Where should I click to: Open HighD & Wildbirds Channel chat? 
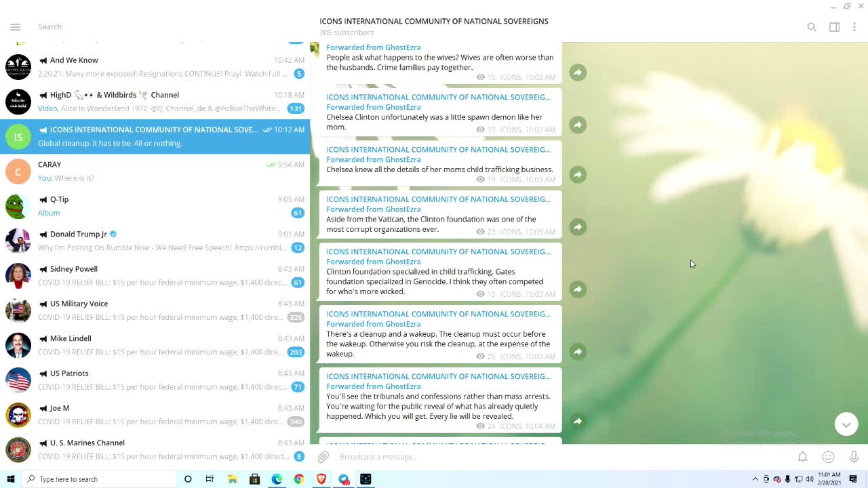[155, 102]
